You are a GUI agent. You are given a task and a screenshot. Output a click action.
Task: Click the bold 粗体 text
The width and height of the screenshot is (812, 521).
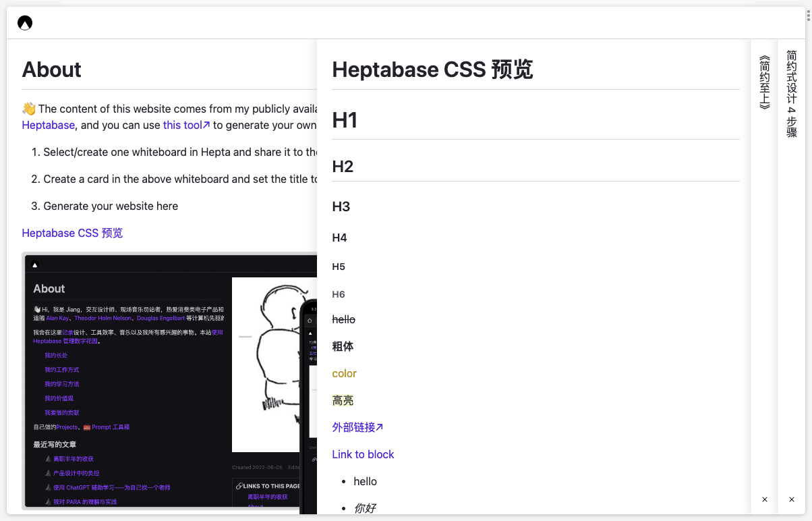[x=343, y=346]
